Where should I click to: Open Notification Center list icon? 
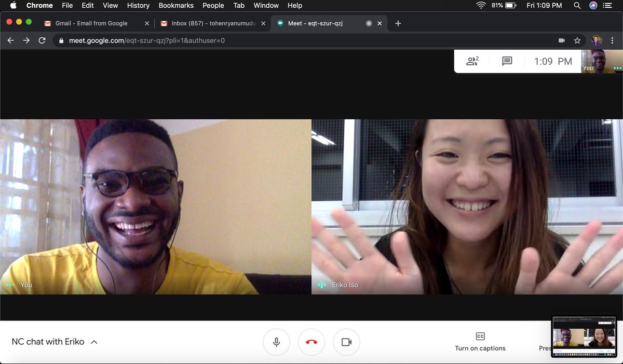607,5
